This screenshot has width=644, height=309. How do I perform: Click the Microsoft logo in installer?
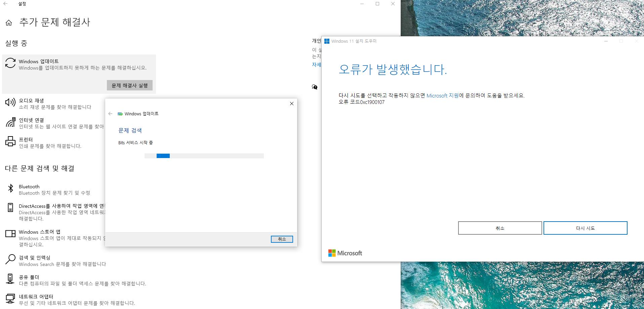coord(345,253)
